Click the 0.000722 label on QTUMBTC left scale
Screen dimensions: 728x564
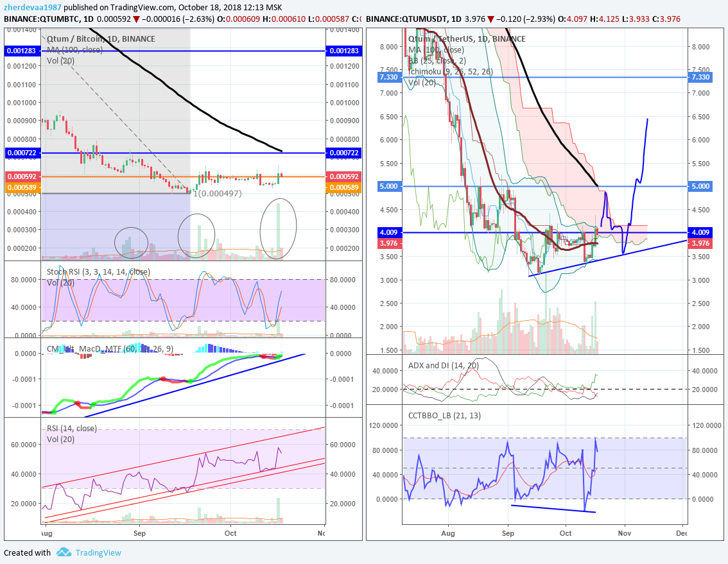pos(22,153)
